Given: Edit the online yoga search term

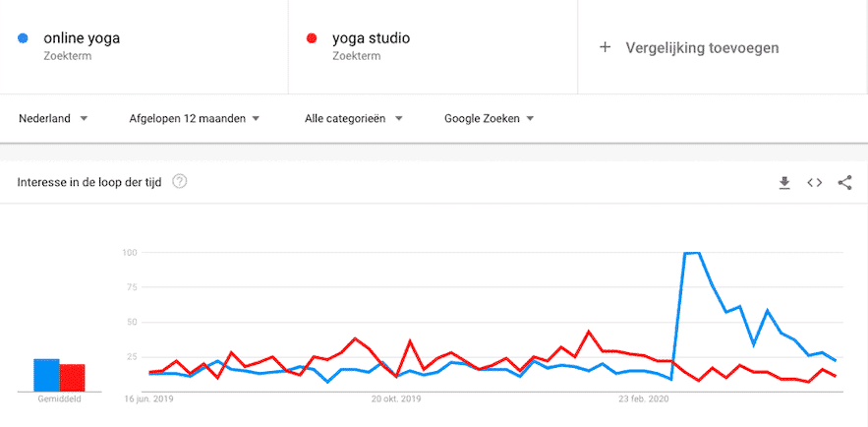Looking at the screenshot, I should point(82,39).
